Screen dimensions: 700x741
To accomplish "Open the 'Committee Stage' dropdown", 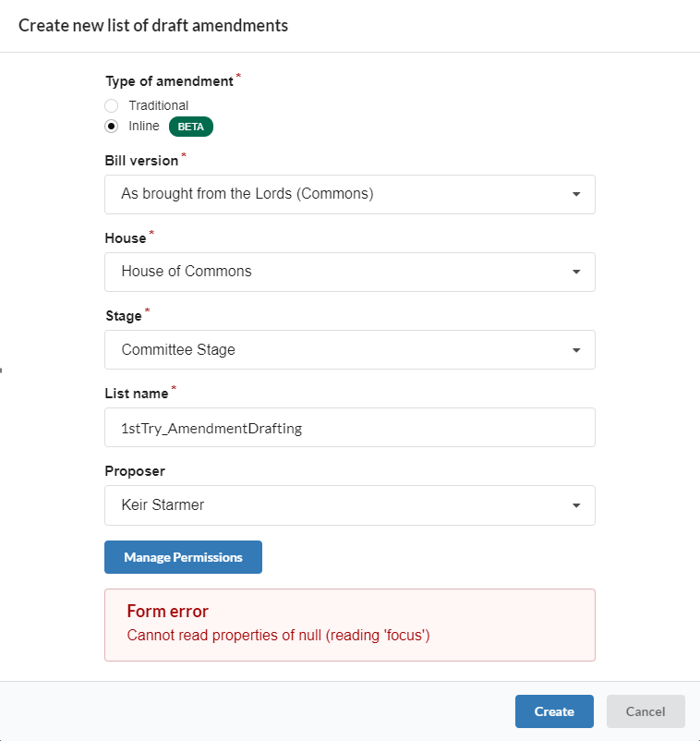I will coord(349,349).
